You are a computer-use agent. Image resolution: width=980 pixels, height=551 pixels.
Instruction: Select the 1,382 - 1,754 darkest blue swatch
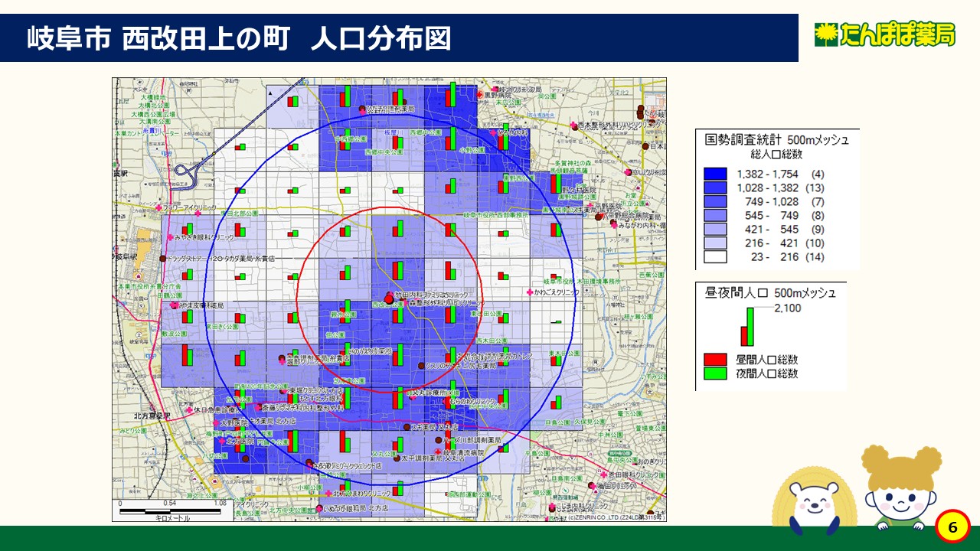click(x=715, y=174)
